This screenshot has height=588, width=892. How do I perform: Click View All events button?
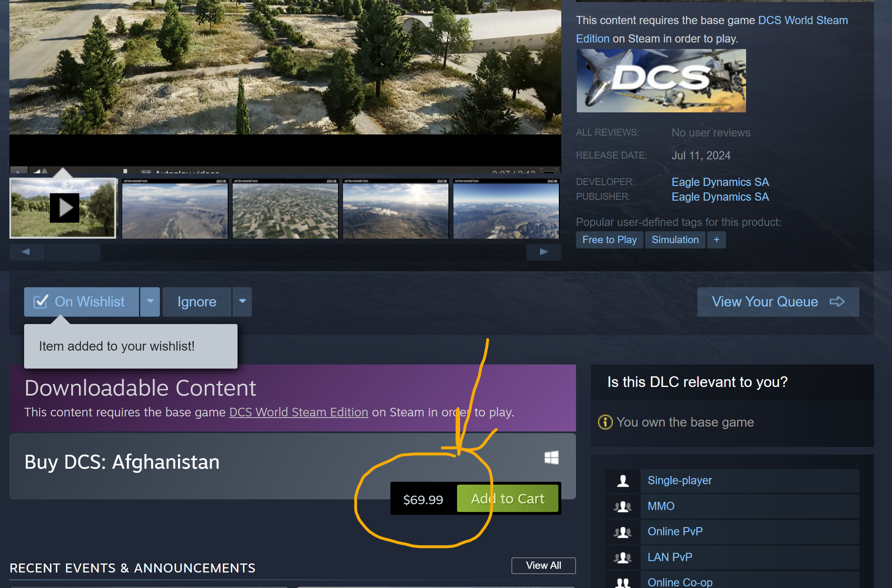tap(543, 566)
